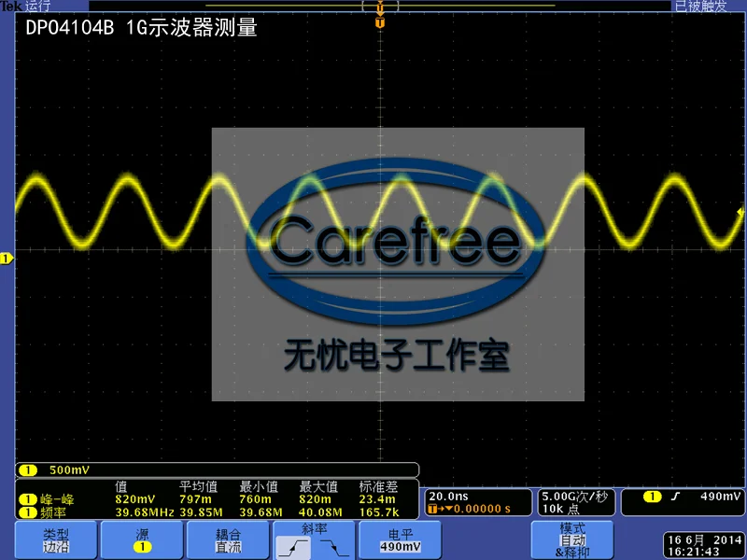This screenshot has width=747, height=560.
Task: Click the 已被触发 triggered status
Action: click(701, 6)
